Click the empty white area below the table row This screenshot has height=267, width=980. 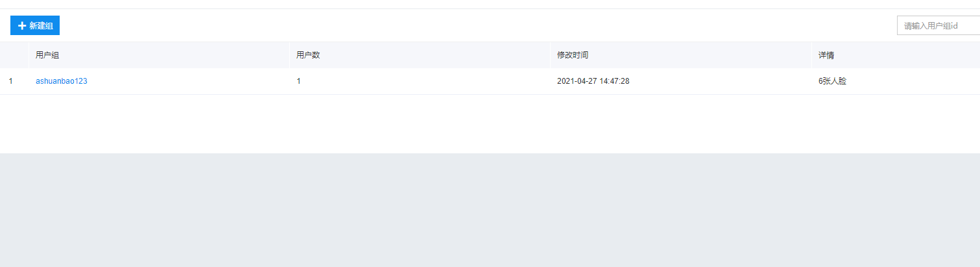click(x=490, y=124)
